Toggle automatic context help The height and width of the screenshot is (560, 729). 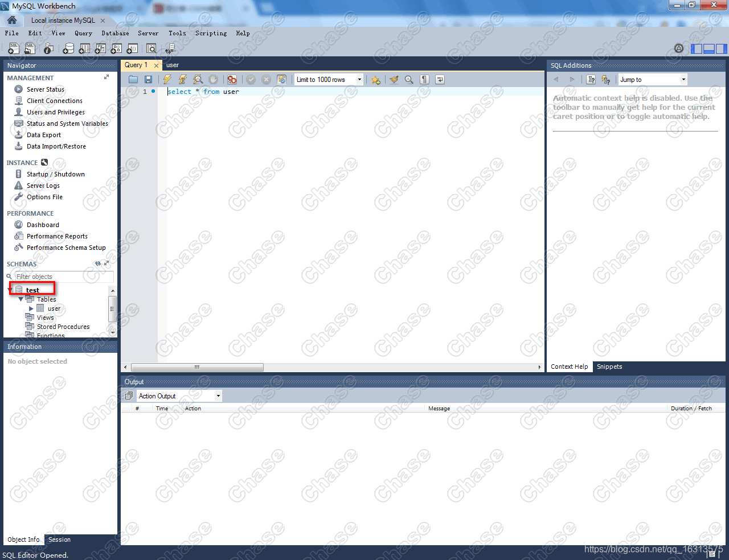click(606, 80)
